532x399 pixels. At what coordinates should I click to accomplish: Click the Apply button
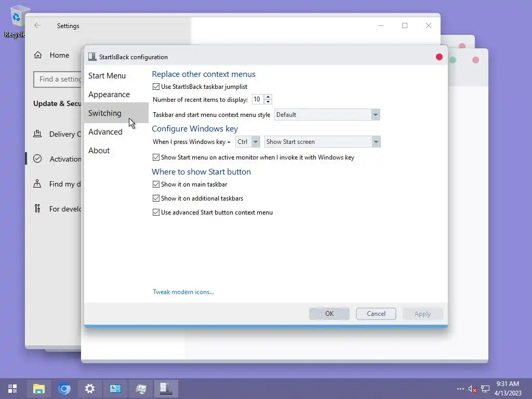click(x=422, y=314)
